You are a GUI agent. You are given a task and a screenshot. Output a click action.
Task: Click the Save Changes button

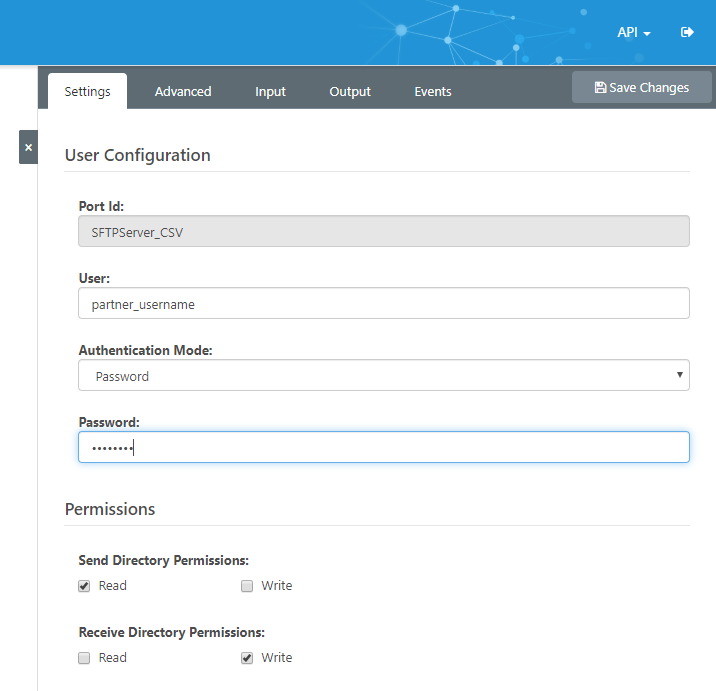(642, 87)
